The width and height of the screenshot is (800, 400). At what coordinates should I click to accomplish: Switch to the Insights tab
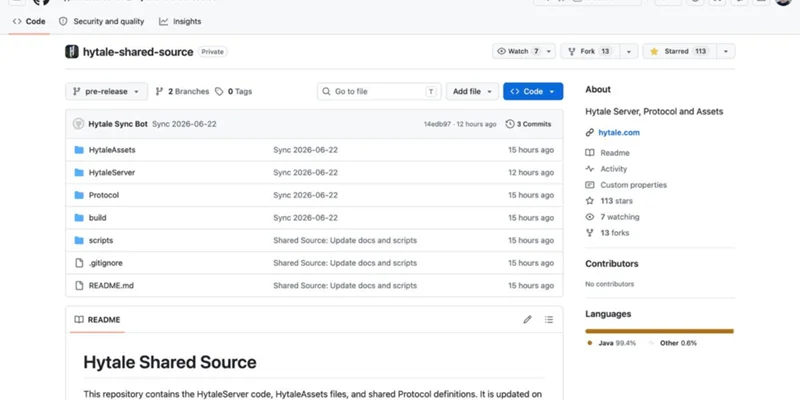click(180, 21)
